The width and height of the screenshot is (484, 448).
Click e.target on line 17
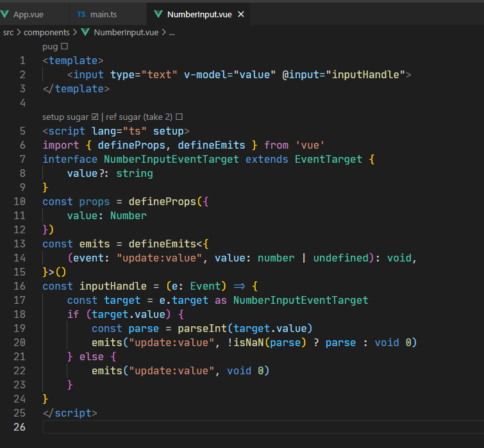pos(183,300)
